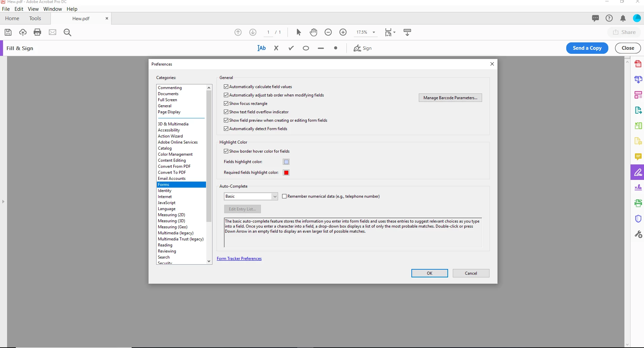Open the notifications bell

[623, 18]
